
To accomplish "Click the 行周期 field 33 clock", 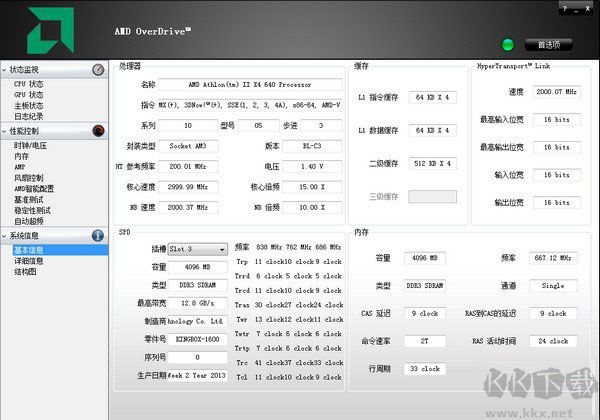I will [x=425, y=369].
